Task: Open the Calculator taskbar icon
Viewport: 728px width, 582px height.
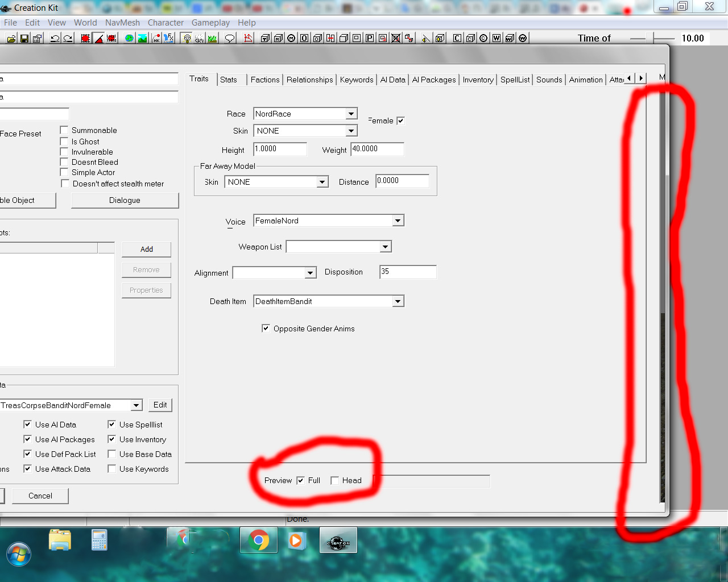Action: click(100, 540)
